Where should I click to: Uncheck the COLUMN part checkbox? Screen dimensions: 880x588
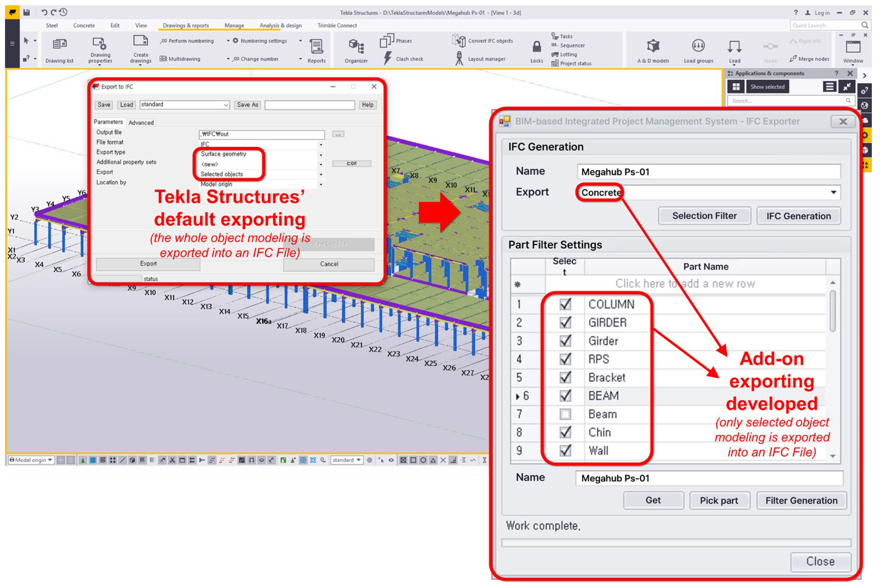tap(565, 304)
